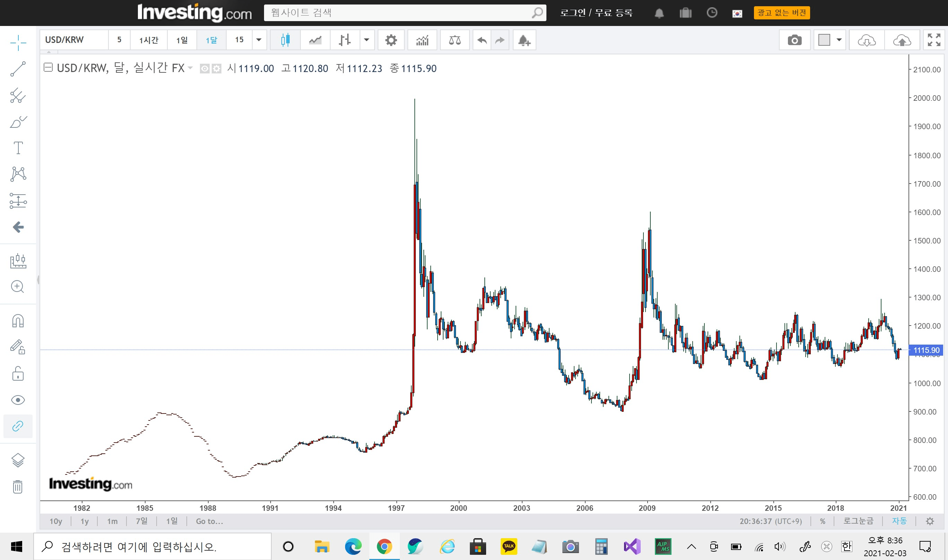Select candlestick chart style
The image size is (948, 560).
click(286, 40)
